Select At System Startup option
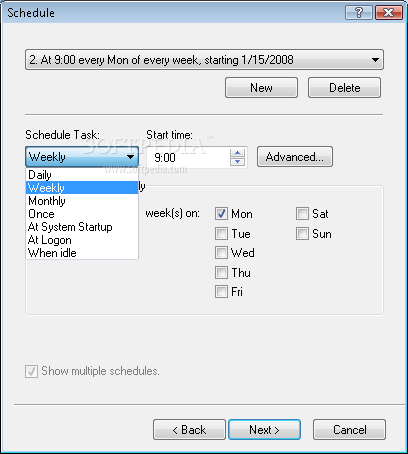 (x=82, y=227)
